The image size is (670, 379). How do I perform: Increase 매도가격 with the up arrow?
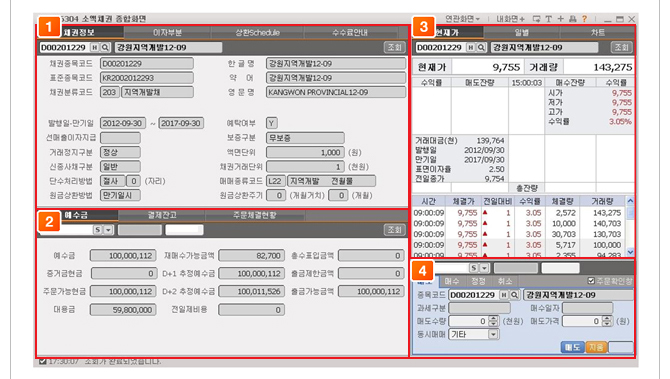607,319
